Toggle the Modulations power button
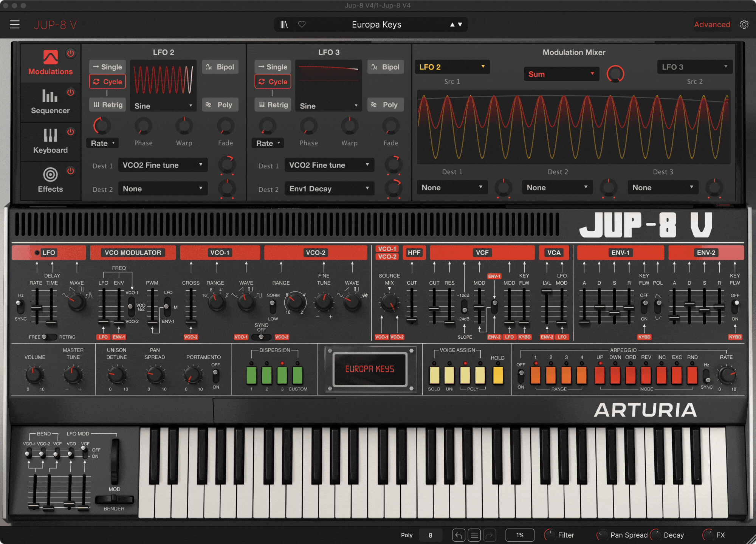 [71, 53]
